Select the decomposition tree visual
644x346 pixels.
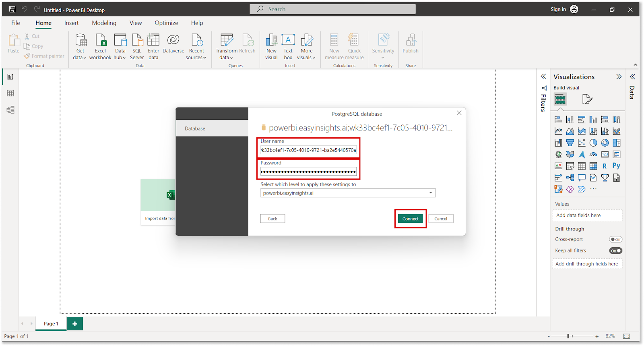click(x=570, y=178)
